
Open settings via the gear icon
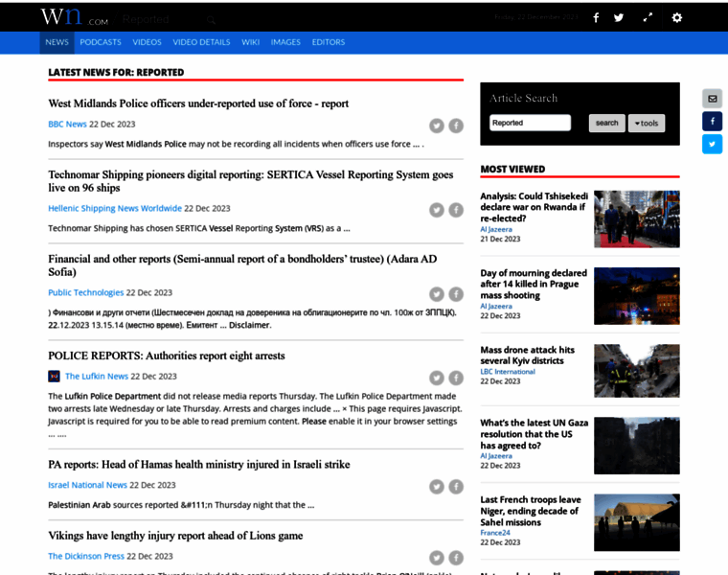click(x=677, y=17)
